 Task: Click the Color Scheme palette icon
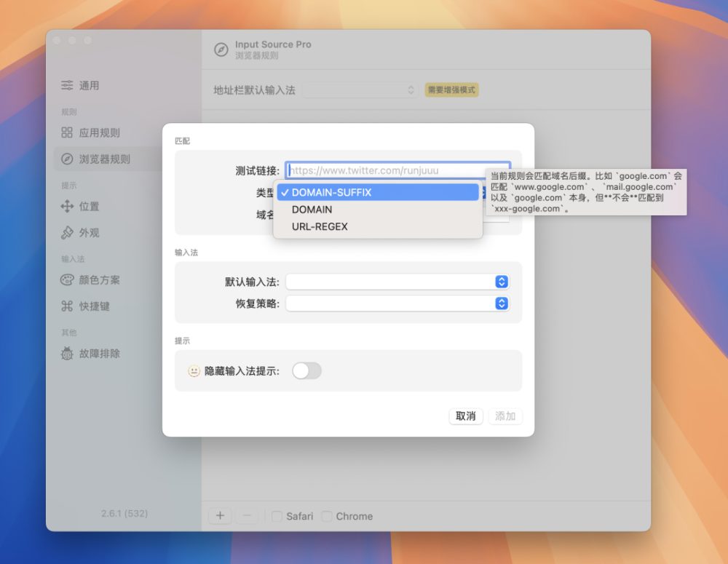coord(67,280)
